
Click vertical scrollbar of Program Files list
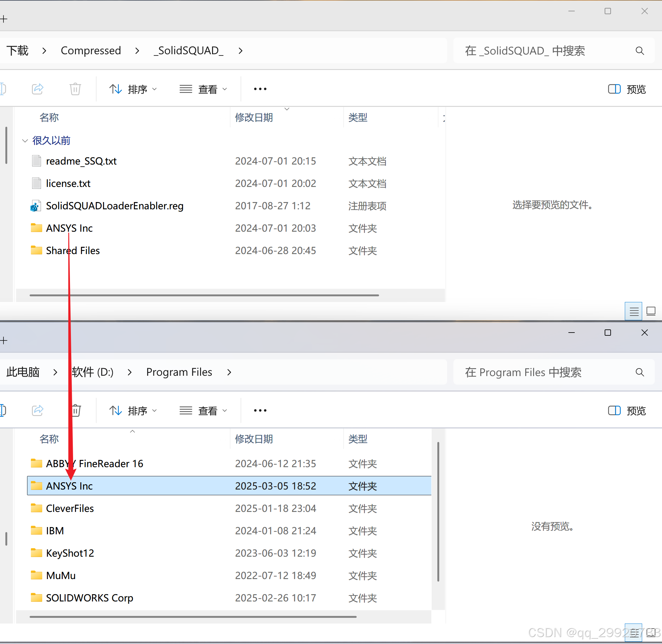[438, 511]
